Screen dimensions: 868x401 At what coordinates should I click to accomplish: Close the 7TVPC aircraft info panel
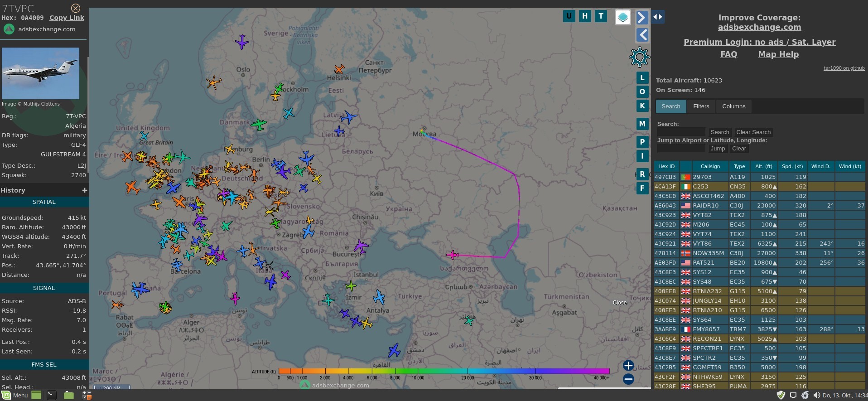click(76, 8)
